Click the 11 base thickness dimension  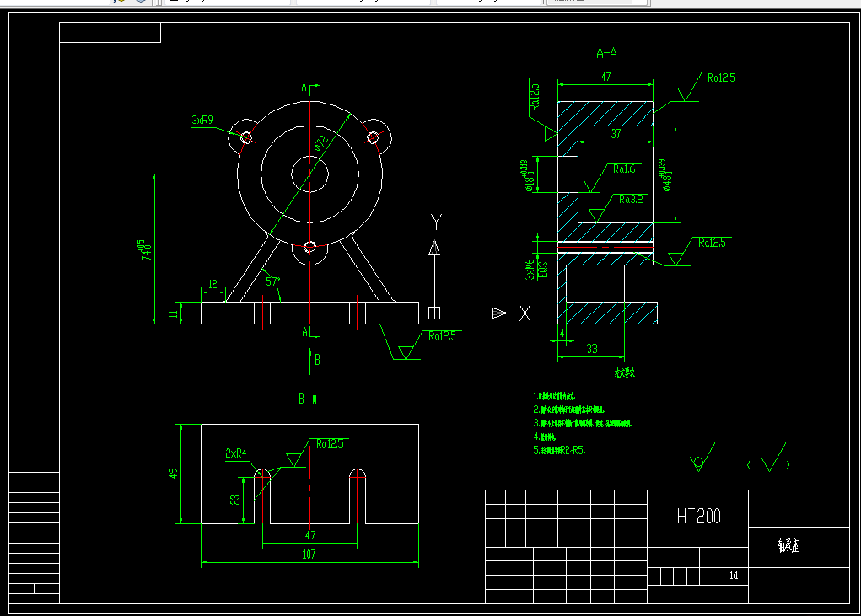[x=174, y=313]
